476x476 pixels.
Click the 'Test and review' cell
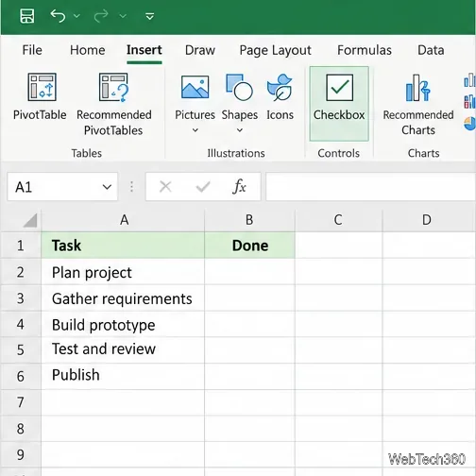coord(123,350)
